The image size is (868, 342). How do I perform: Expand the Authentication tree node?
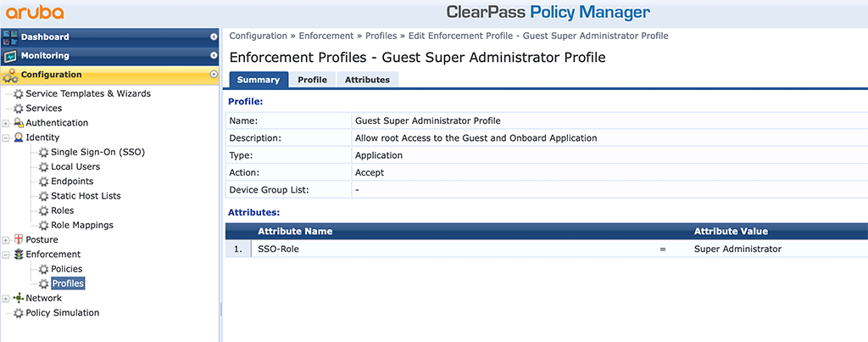click(x=6, y=123)
